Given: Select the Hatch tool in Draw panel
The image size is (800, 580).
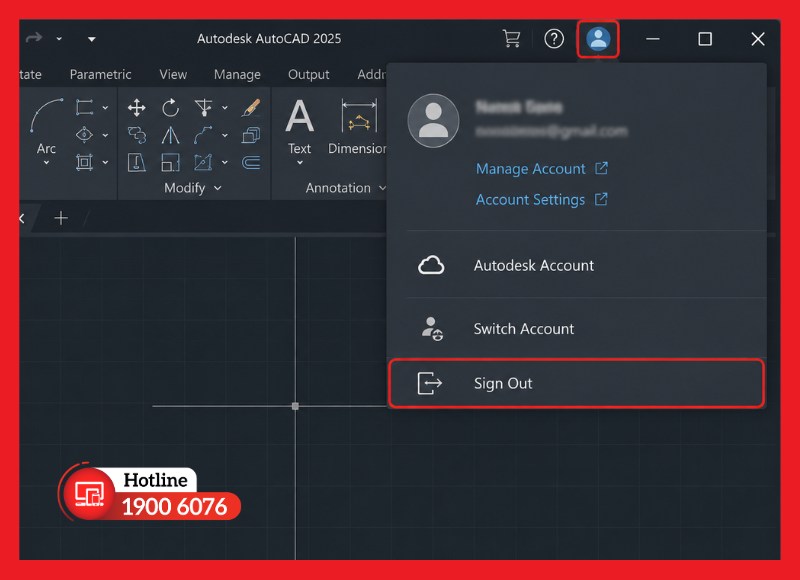Looking at the screenshot, I should (84, 162).
